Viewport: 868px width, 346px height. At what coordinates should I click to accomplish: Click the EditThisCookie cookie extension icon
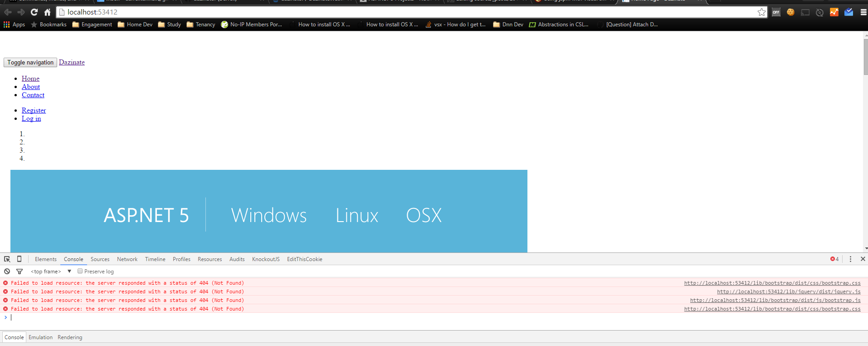click(790, 12)
